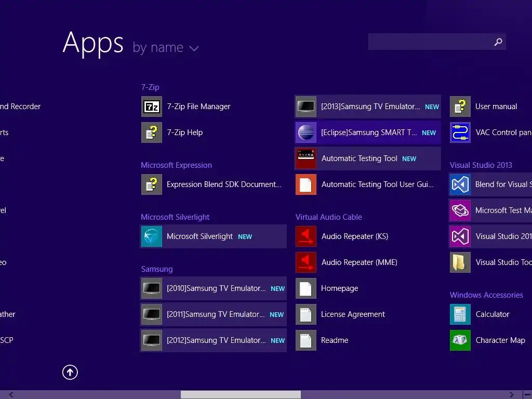The height and width of the screenshot is (399, 532).
Task: Click the search magnifier icon
Action: [498, 42]
